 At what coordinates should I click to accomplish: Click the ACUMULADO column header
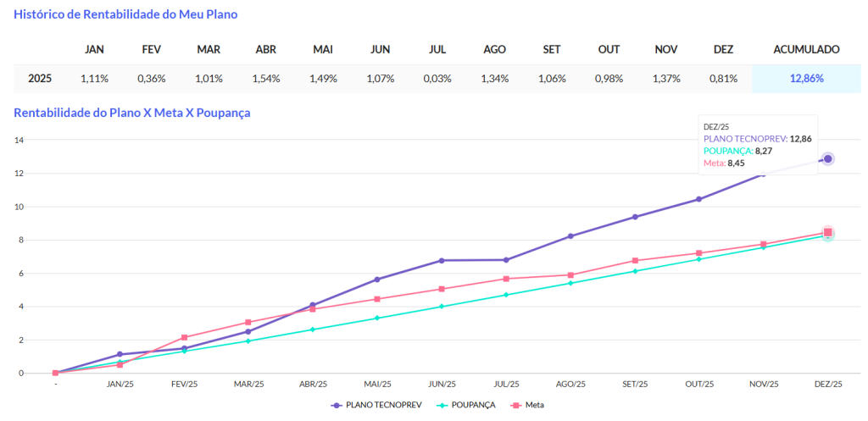click(806, 49)
